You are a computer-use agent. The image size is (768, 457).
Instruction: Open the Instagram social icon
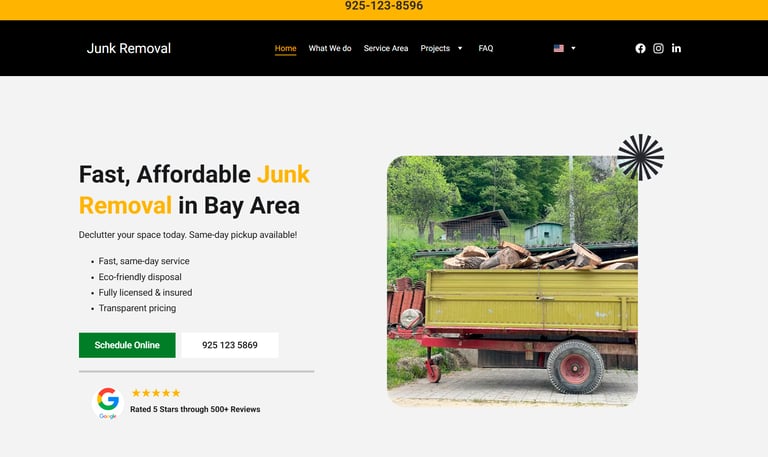tap(658, 48)
